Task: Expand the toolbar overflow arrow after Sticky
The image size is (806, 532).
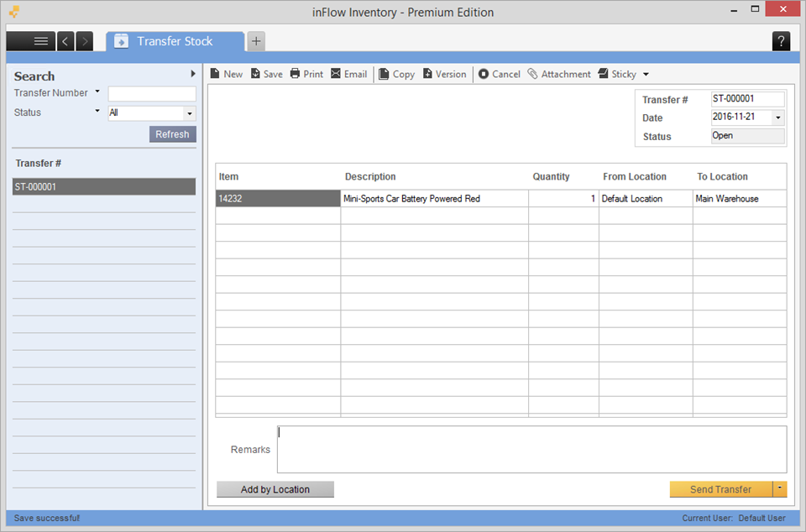Action: coord(646,75)
